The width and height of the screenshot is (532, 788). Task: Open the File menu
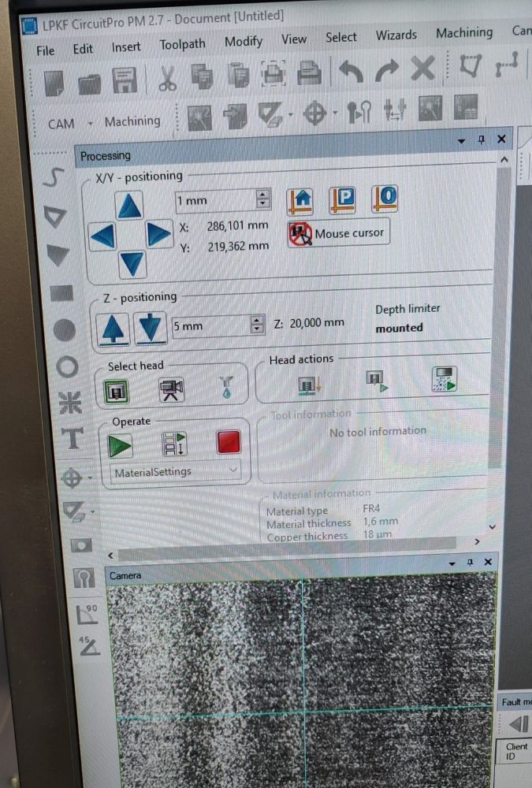(x=45, y=50)
